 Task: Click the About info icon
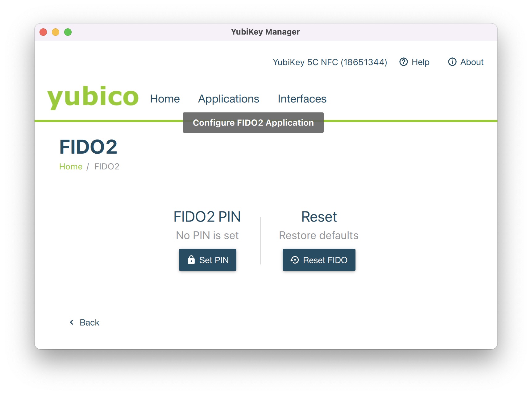pos(452,62)
